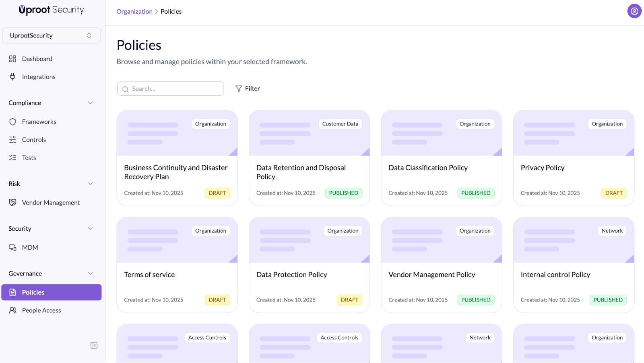This screenshot has height=363, width=644.
Task: Open the Privacy Policy card
Action: 573,168
